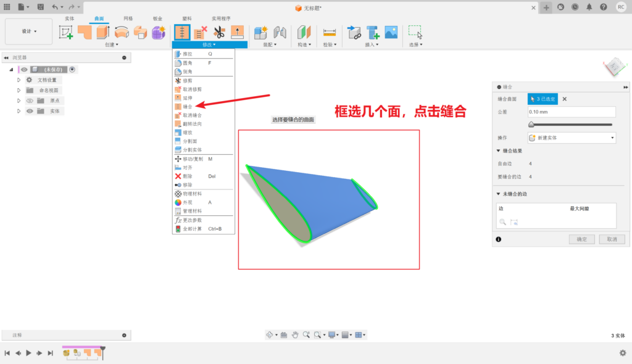The image size is (632, 364).
Task: Expand the 文档设置 tree node
Action: click(x=19, y=80)
